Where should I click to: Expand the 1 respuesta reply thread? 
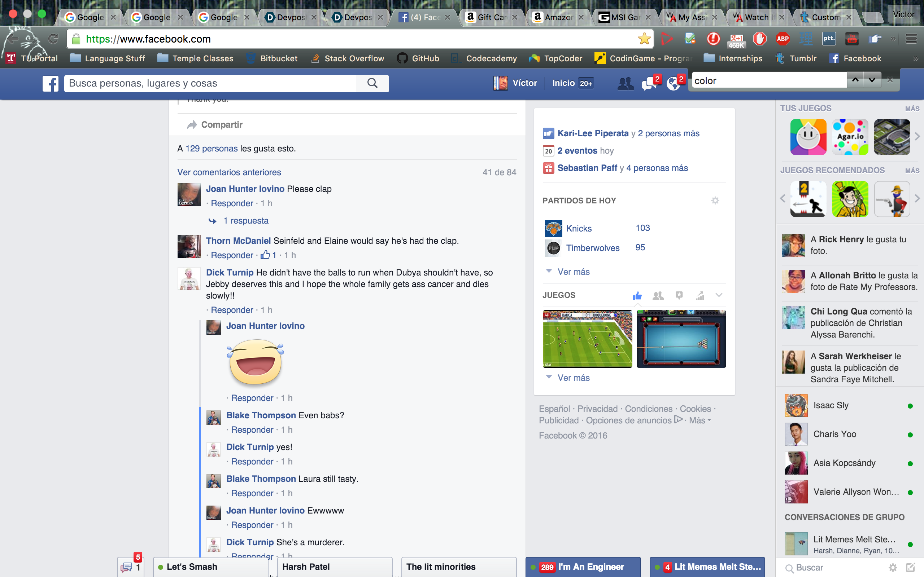pyautogui.click(x=245, y=221)
